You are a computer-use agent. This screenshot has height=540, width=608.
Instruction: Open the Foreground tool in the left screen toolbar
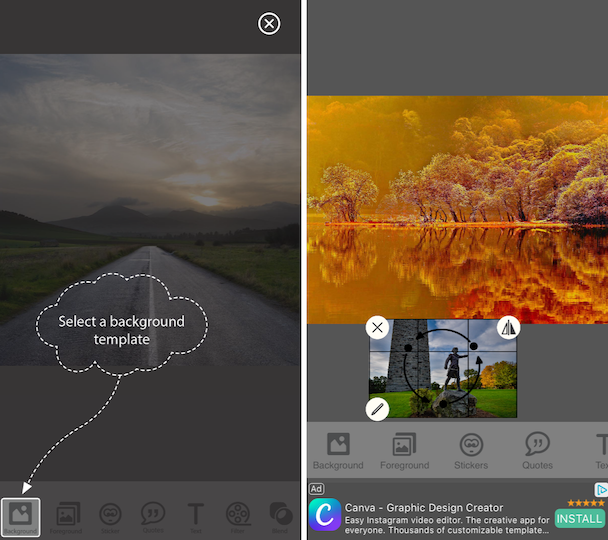tap(66, 518)
